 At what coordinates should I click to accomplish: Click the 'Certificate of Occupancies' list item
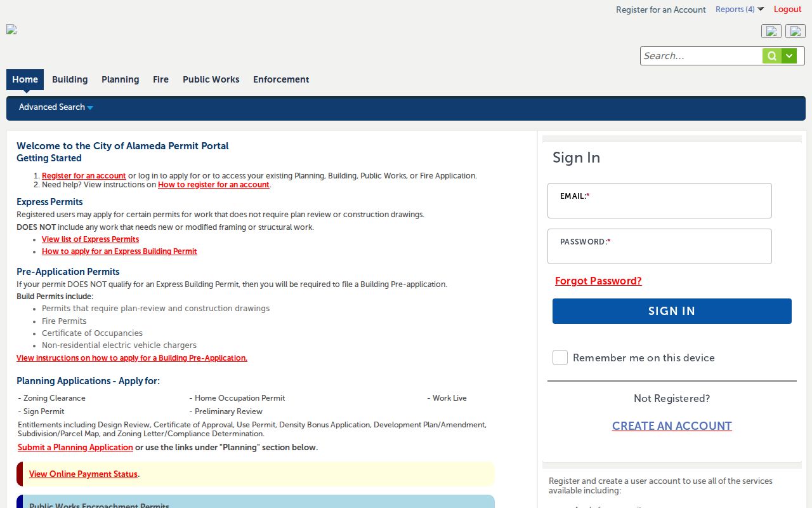tap(92, 333)
